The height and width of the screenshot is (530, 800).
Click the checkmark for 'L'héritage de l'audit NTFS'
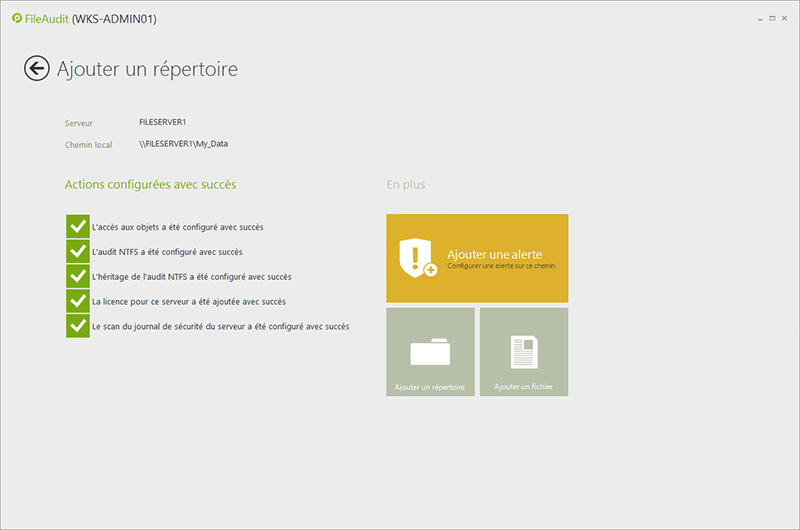(78, 276)
